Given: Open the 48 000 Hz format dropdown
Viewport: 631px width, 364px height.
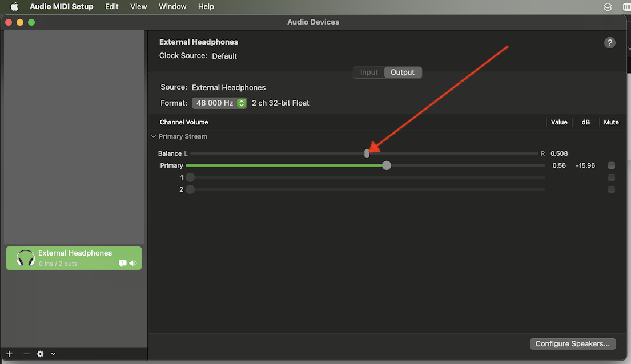Looking at the screenshot, I should pyautogui.click(x=219, y=103).
